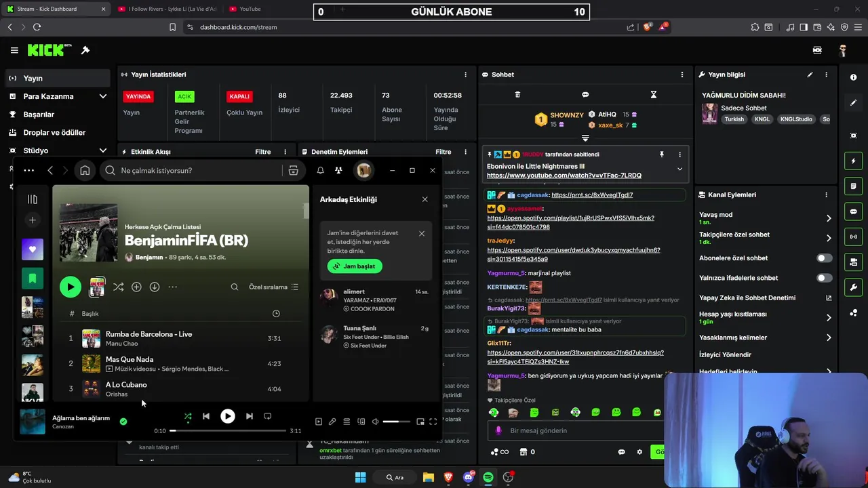Open the Spotify queue icon
The image size is (868, 488).
coord(347,422)
